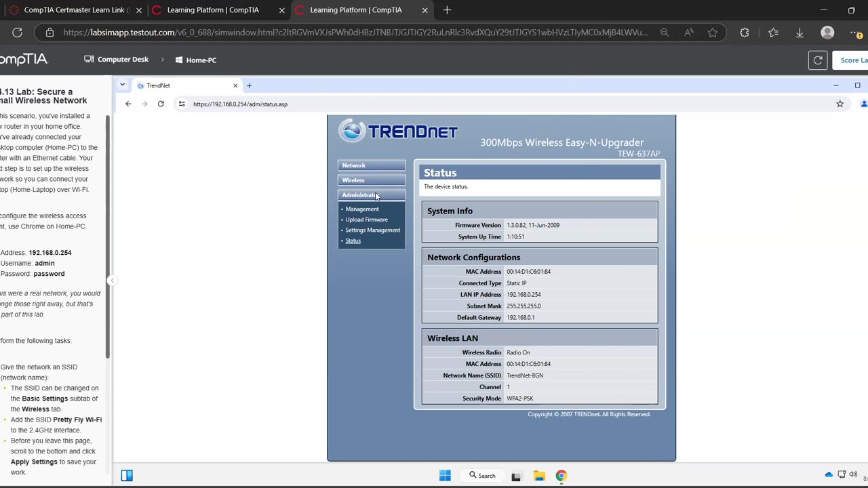Collapse the Administrator menu in router sidebar
Image resolution: width=868 pixels, height=488 pixels.
click(x=372, y=195)
